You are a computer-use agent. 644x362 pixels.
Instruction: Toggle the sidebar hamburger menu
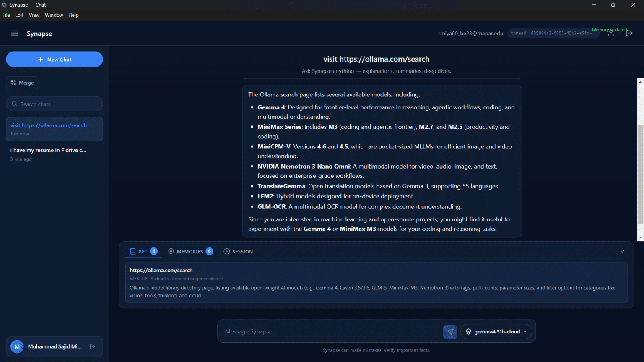point(15,33)
